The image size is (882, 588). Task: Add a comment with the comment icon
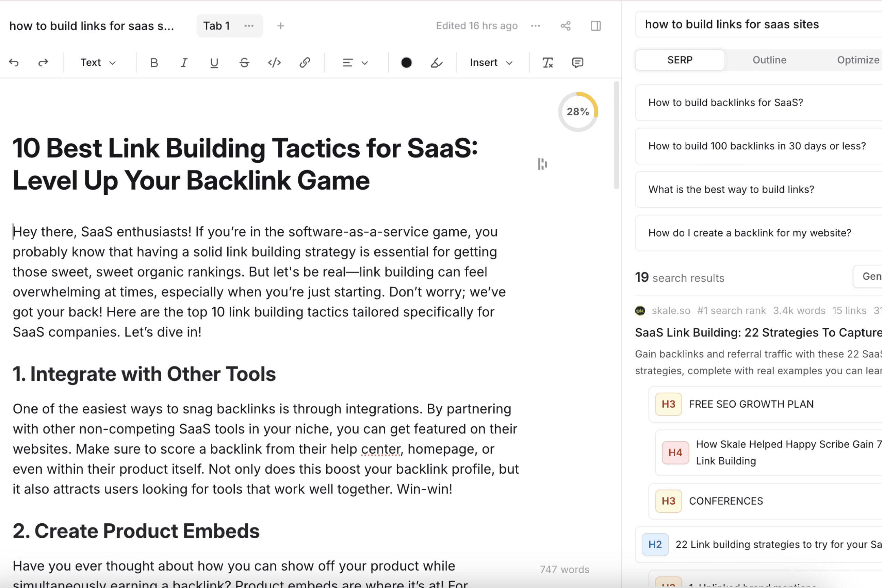coord(577,63)
